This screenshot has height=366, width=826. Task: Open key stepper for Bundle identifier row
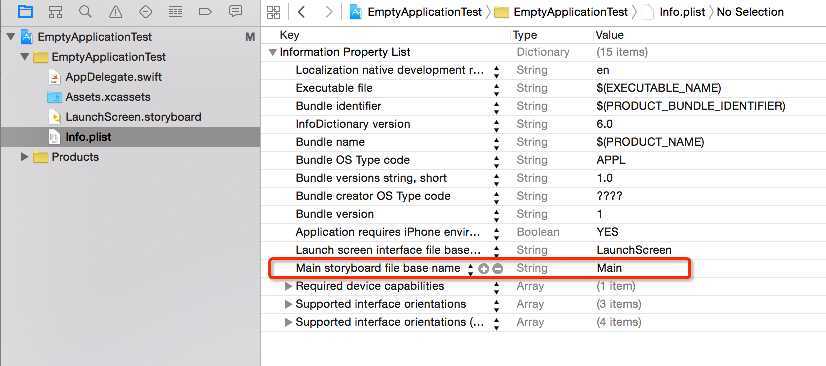coord(496,107)
